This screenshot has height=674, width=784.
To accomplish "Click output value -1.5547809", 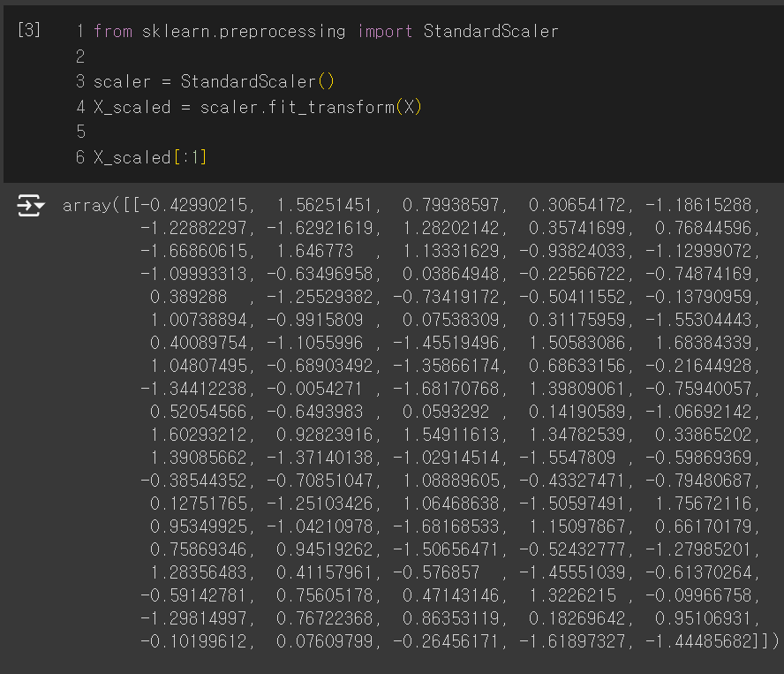I will 568,458.
